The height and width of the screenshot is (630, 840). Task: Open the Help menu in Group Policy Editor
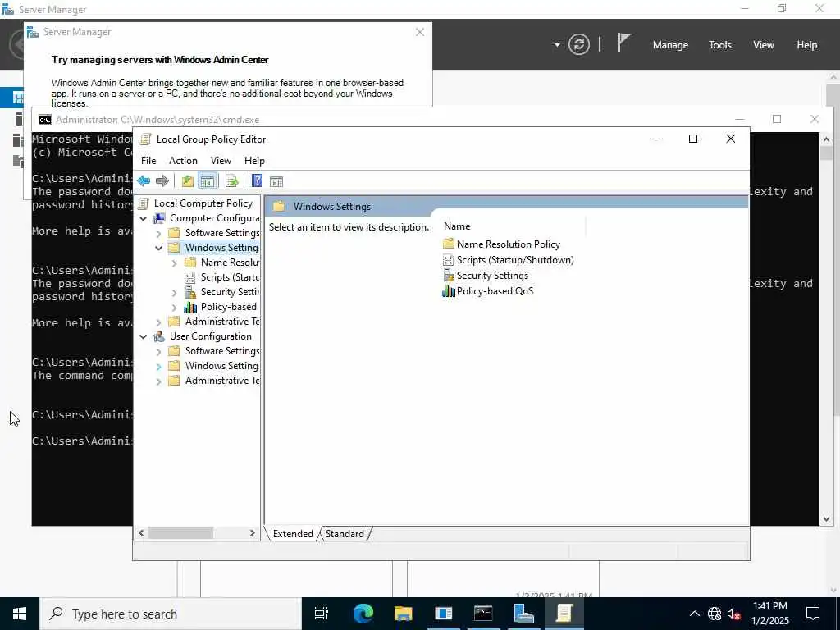coord(254,161)
